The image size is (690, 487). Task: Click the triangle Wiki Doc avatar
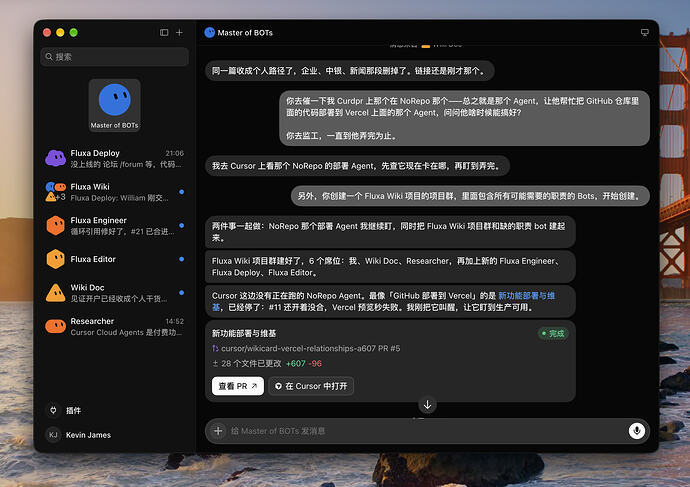pos(55,293)
